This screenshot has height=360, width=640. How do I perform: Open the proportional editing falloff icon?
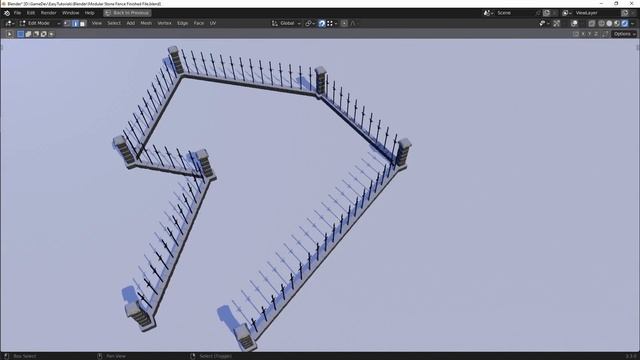353,23
